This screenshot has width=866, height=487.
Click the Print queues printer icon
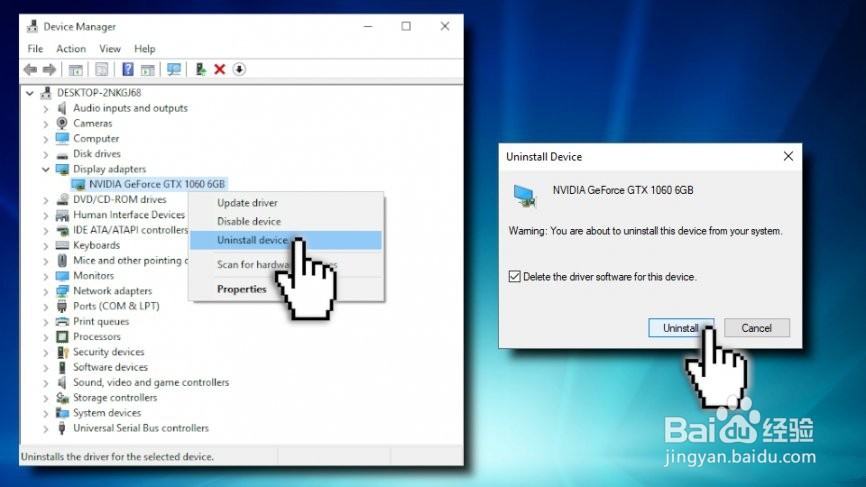tap(62, 321)
